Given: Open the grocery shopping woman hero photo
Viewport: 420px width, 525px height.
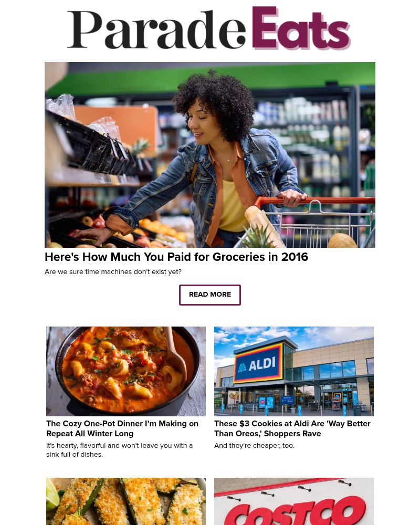Looking at the screenshot, I should (210, 155).
